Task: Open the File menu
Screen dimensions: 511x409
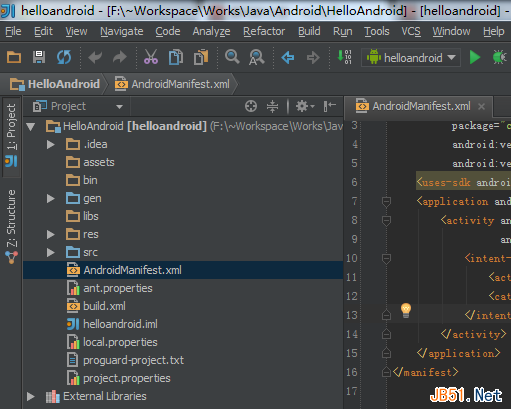Action: [13, 31]
